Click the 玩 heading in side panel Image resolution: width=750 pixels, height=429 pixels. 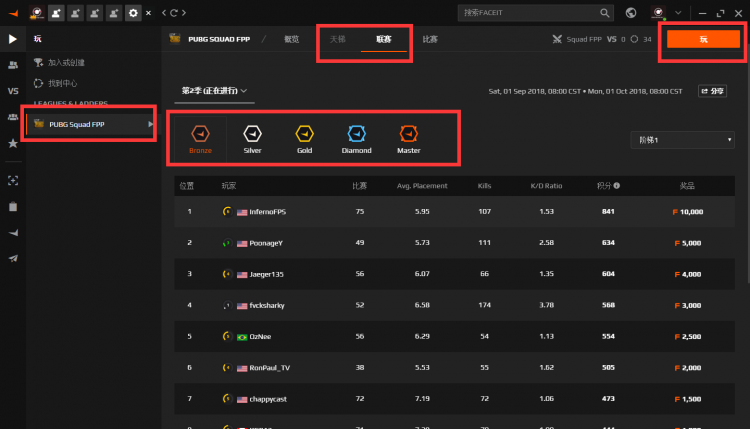click(37, 39)
